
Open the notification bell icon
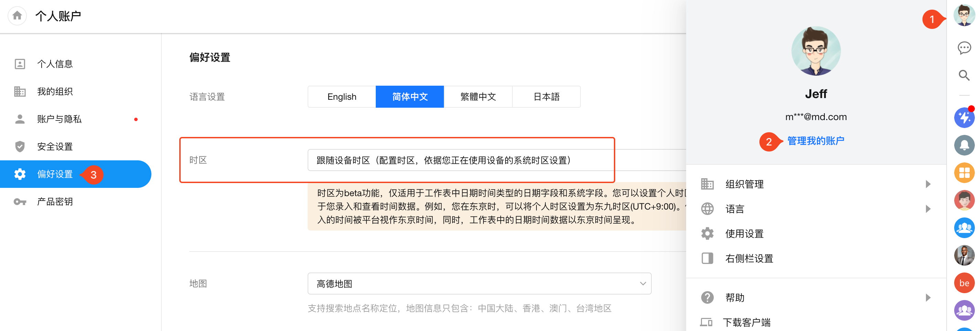tap(963, 145)
